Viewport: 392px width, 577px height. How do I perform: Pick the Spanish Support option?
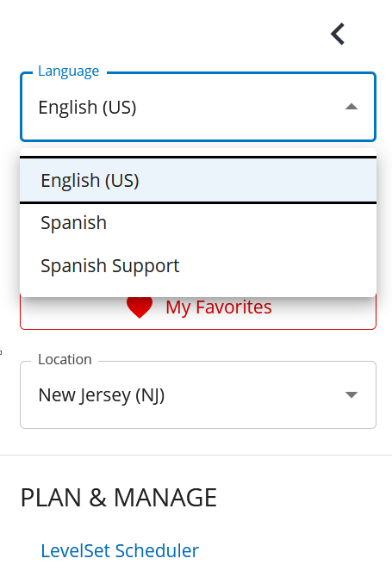(x=198, y=266)
